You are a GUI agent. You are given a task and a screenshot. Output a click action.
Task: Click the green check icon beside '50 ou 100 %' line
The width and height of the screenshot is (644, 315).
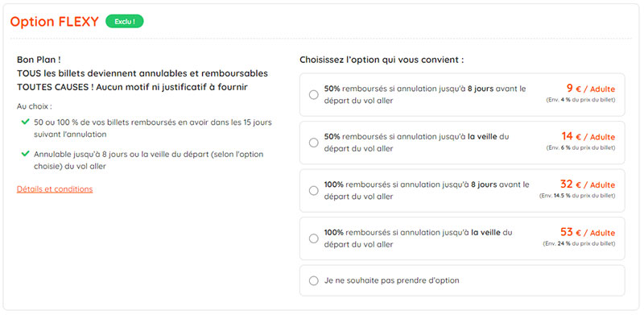pos(26,122)
